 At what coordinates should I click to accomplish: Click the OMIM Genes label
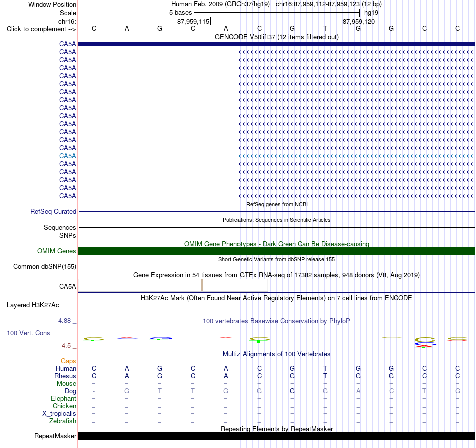click(56, 251)
